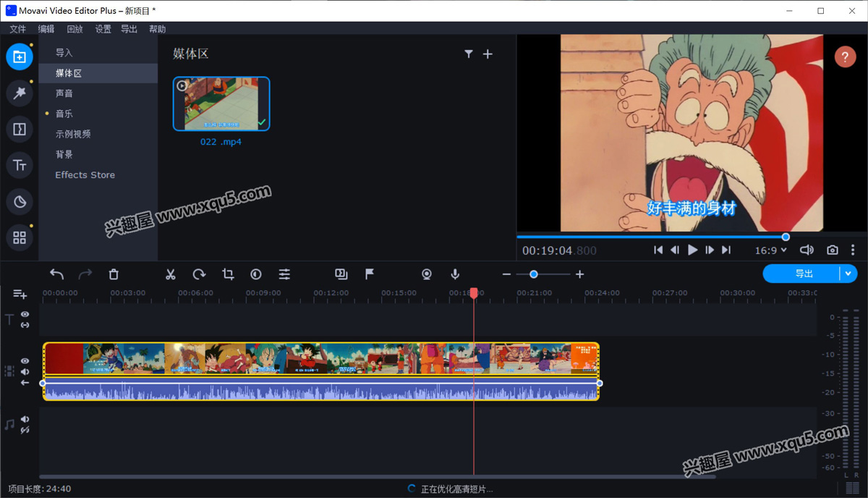This screenshot has height=498, width=868.
Task: Click the blue 导出 export button
Action: (801, 274)
